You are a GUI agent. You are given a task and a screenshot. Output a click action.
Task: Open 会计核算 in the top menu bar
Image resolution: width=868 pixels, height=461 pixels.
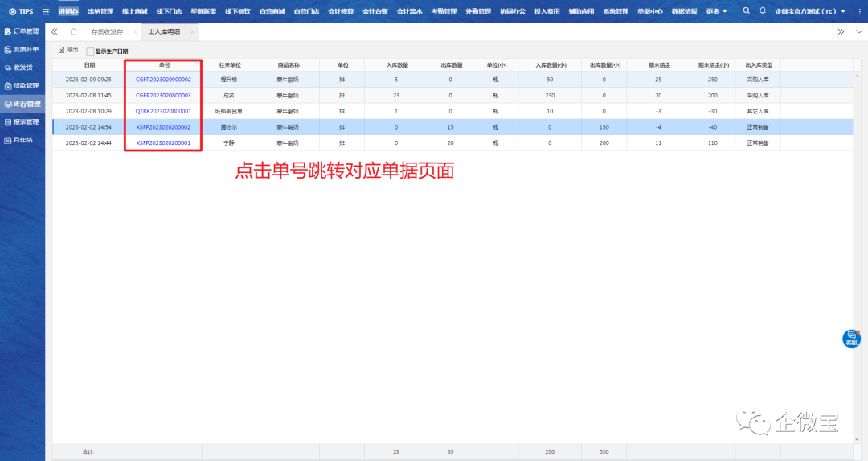pos(342,11)
